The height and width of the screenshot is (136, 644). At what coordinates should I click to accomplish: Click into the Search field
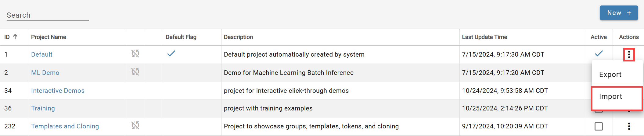(48, 15)
